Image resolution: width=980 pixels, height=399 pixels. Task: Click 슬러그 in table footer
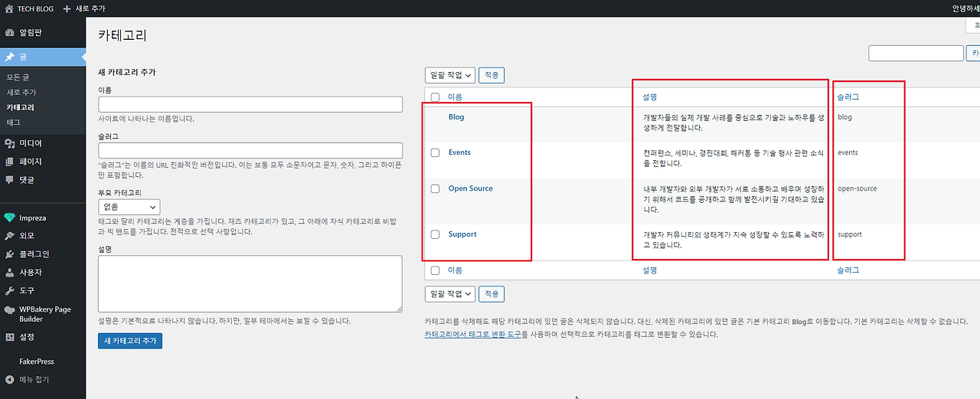[x=848, y=270]
